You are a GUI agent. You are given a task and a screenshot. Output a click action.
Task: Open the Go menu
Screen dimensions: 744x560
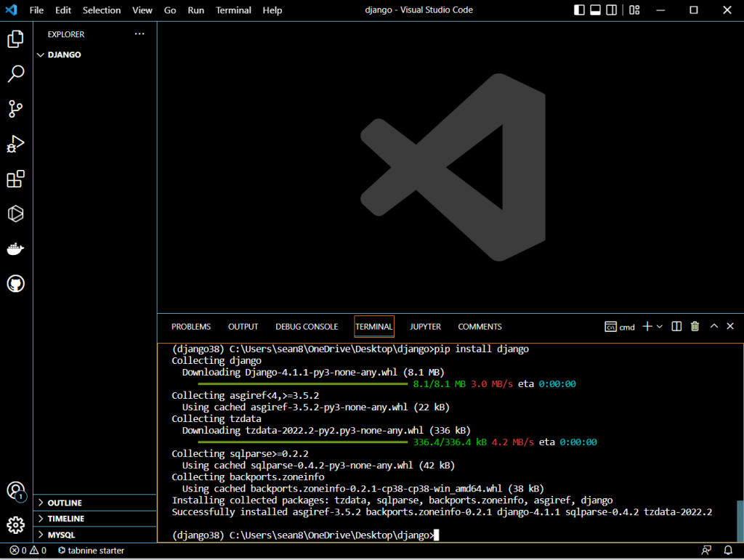coord(170,10)
